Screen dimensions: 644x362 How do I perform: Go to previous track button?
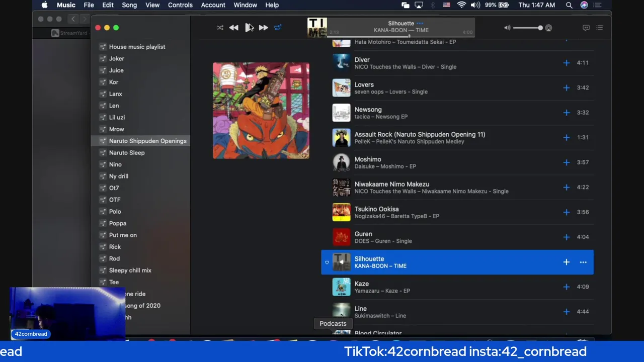(233, 28)
